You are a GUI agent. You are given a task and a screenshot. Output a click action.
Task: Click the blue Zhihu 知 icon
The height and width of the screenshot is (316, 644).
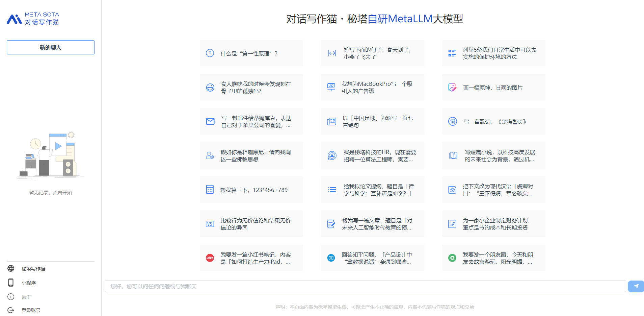tap(331, 258)
